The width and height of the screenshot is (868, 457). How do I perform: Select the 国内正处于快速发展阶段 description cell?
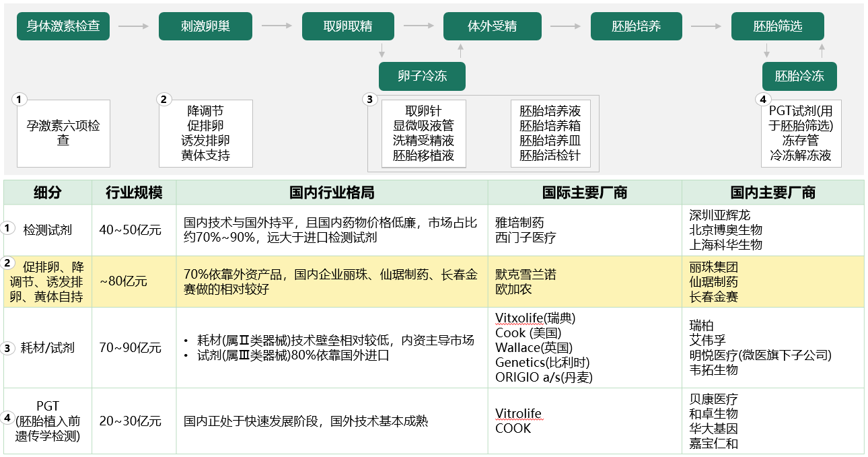coord(332,421)
